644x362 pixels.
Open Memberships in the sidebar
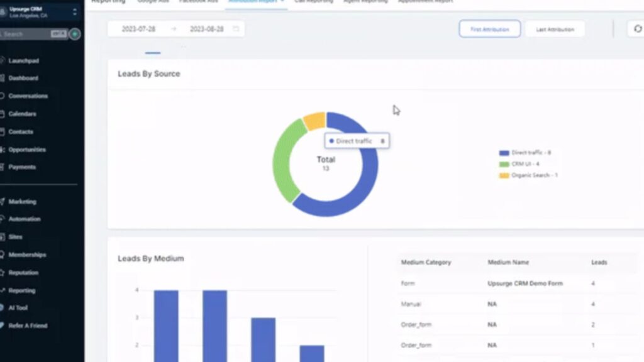point(27,255)
